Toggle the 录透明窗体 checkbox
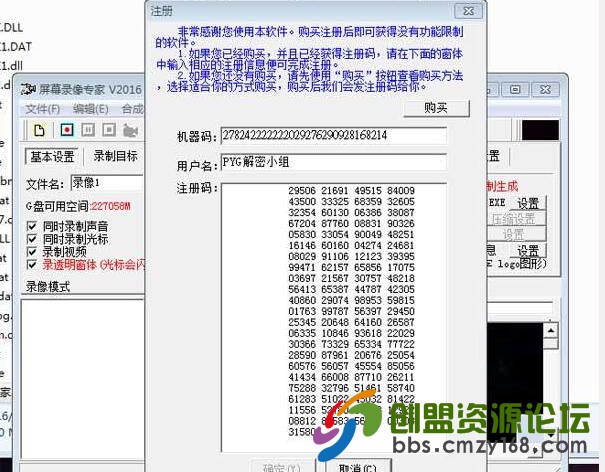605x472 pixels. (x=32, y=264)
